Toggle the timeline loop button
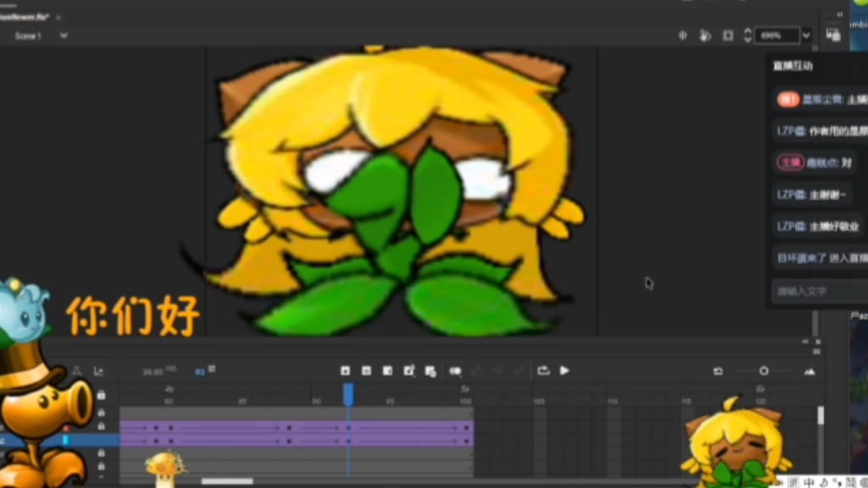 pos(543,371)
